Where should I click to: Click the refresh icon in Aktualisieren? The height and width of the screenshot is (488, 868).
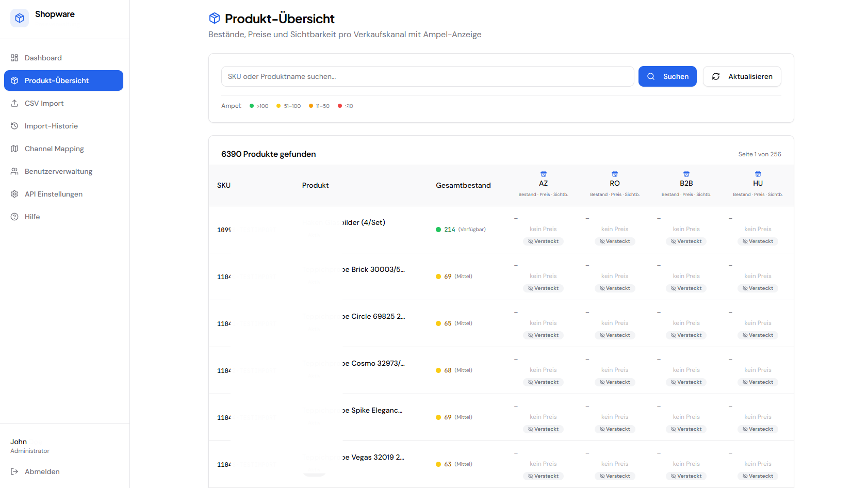716,76
